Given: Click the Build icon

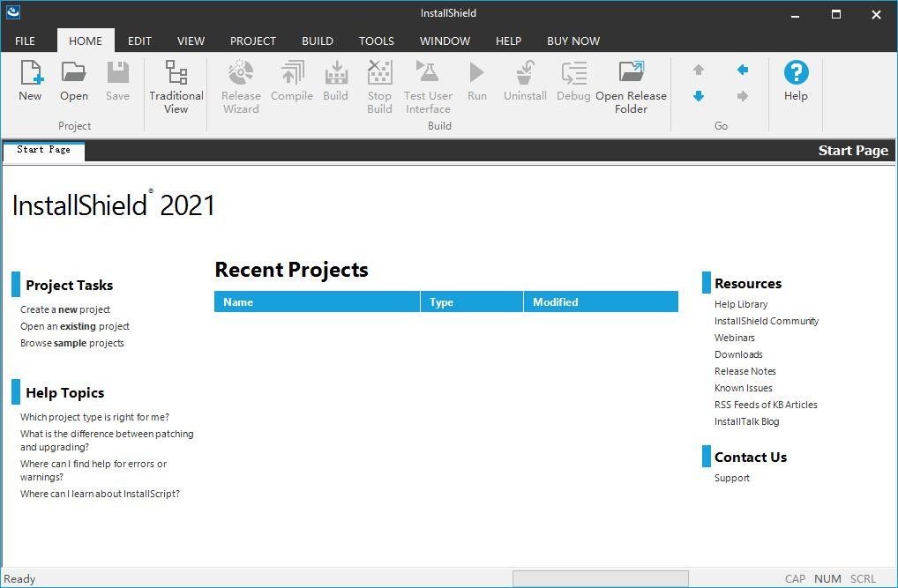Looking at the screenshot, I should click(336, 72).
